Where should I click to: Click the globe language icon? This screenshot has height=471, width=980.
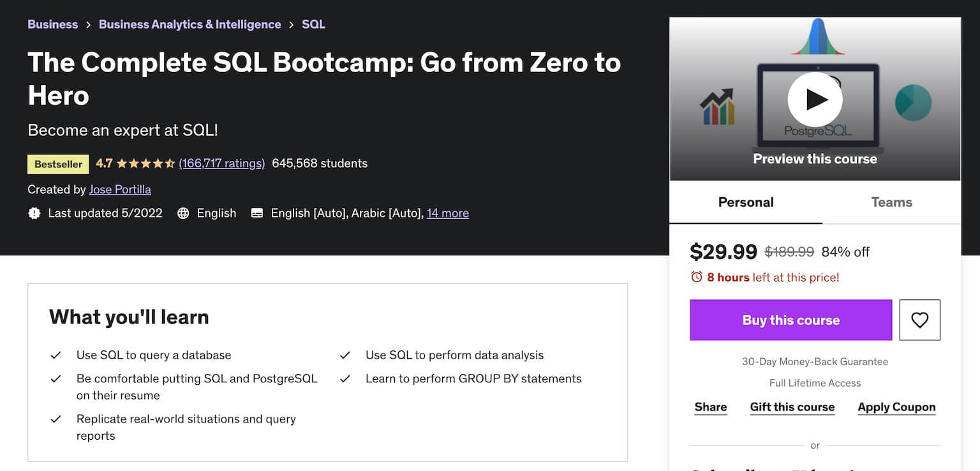click(x=183, y=213)
